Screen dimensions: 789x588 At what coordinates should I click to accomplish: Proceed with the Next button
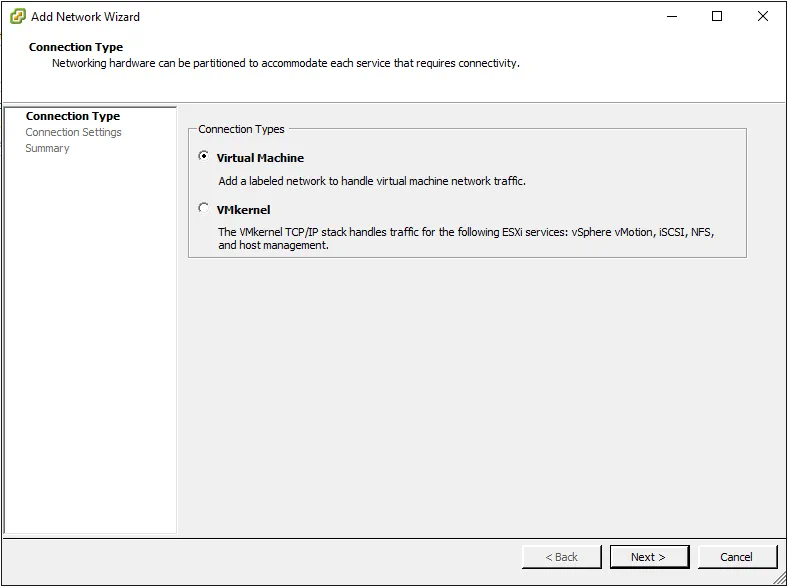pos(647,557)
